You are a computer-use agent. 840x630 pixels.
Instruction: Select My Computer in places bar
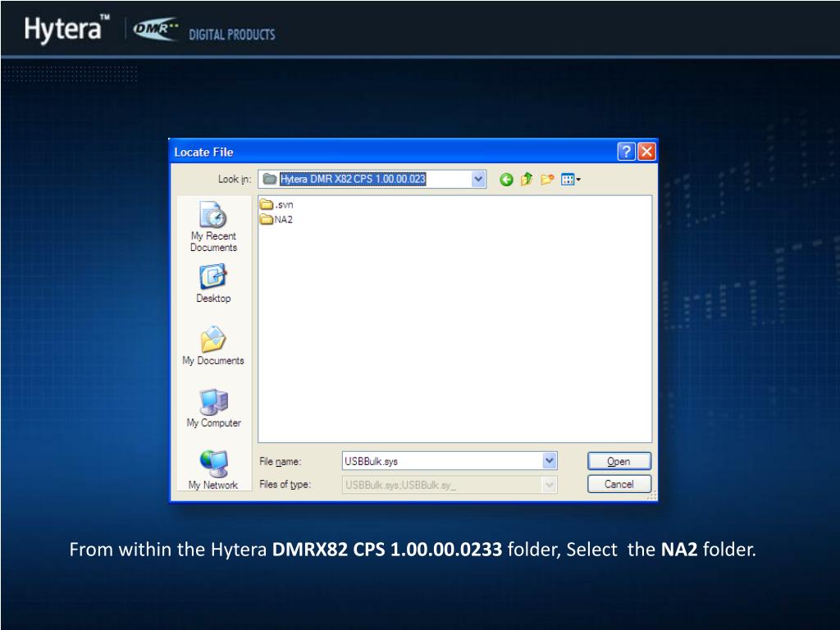tap(213, 408)
